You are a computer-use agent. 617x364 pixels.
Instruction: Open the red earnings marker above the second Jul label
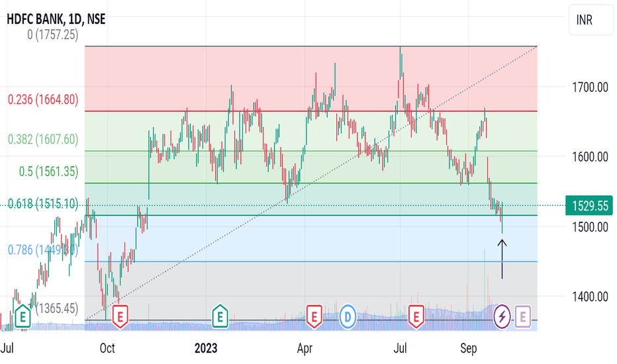click(x=416, y=316)
